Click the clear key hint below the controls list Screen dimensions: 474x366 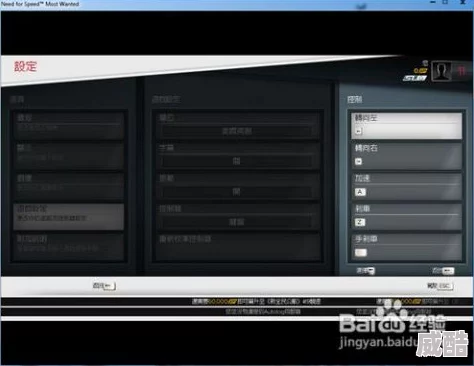pyautogui.click(x=366, y=271)
